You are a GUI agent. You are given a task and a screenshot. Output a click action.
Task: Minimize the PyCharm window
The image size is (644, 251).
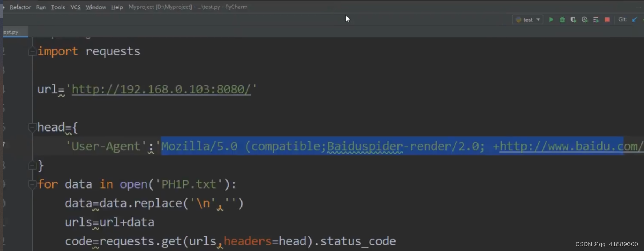[x=638, y=7]
